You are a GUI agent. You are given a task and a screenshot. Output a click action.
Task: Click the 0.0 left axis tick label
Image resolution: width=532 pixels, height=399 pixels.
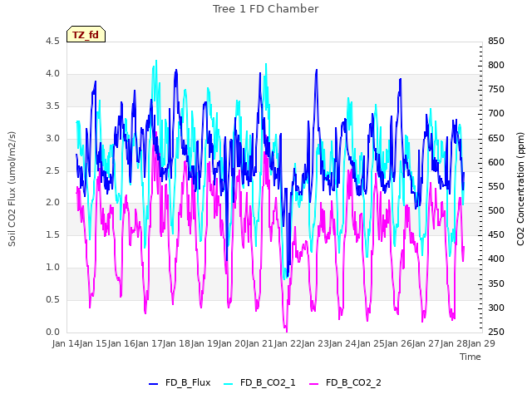52,332
